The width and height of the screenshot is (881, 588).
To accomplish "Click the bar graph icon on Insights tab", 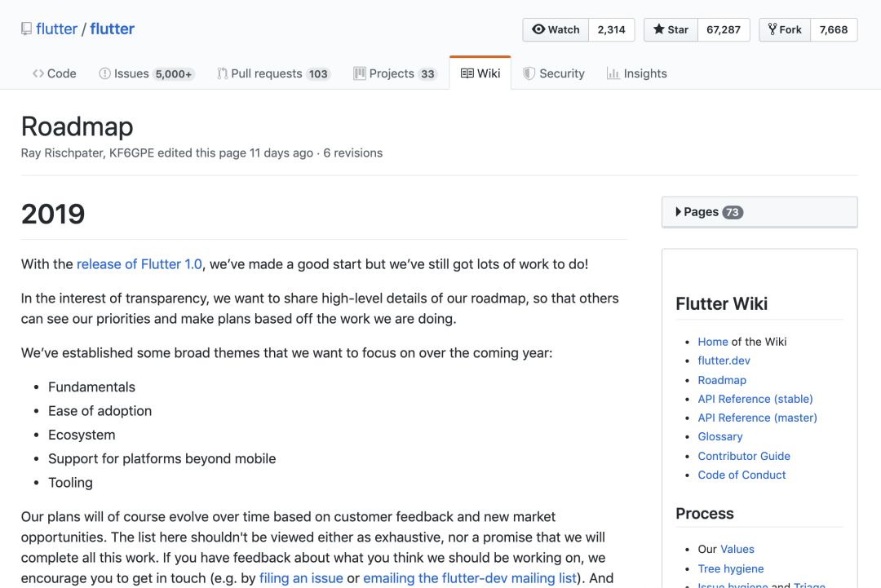I will 613,73.
